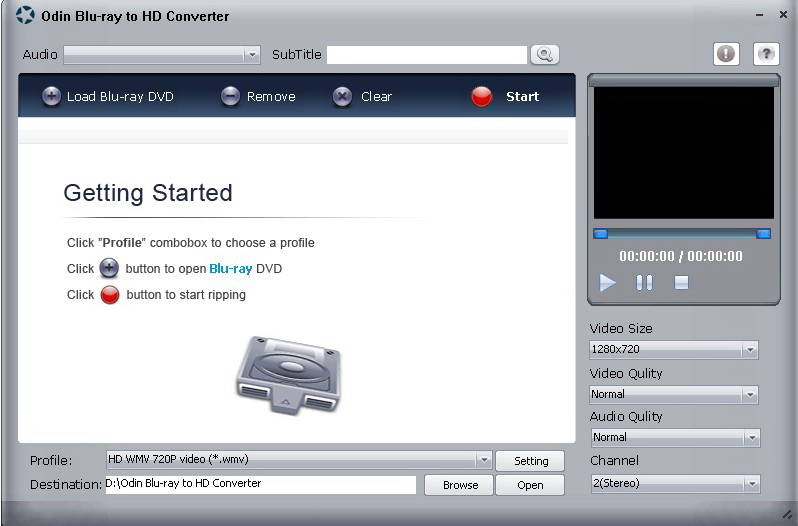Viewport: 798px width, 526px height.
Task: Stop the video preview
Action: tap(681, 282)
